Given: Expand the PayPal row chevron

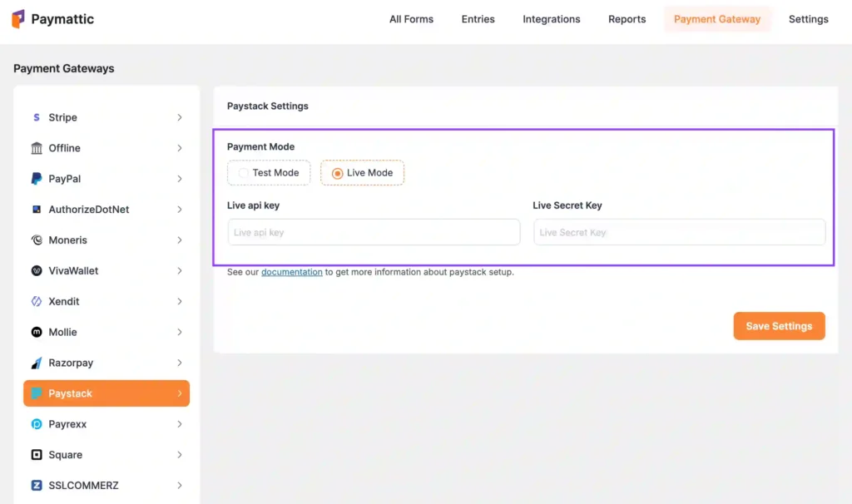Looking at the screenshot, I should coord(180,179).
